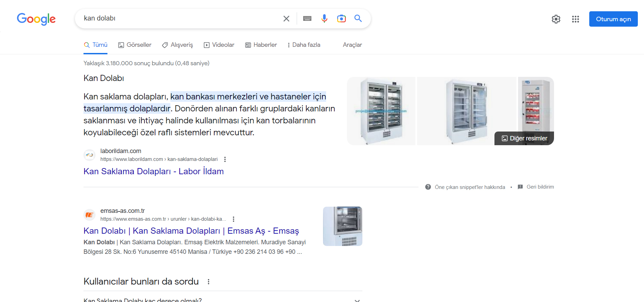644x302 pixels.
Task: Click the Google logo
Action: tap(36, 19)
